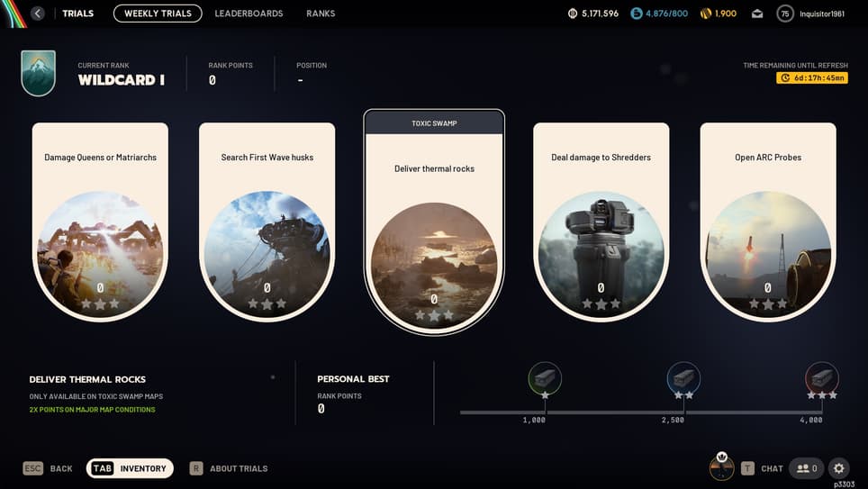
Task: Click the back arrow icon beside Trials
Action: 38,14
